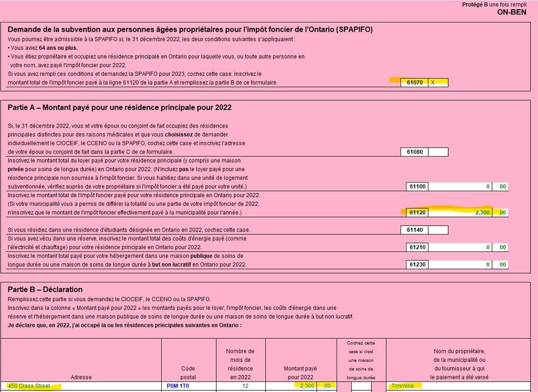Select the line number label 61120
The width and height of the screenshot is (538, 392).
click(417, 213)
